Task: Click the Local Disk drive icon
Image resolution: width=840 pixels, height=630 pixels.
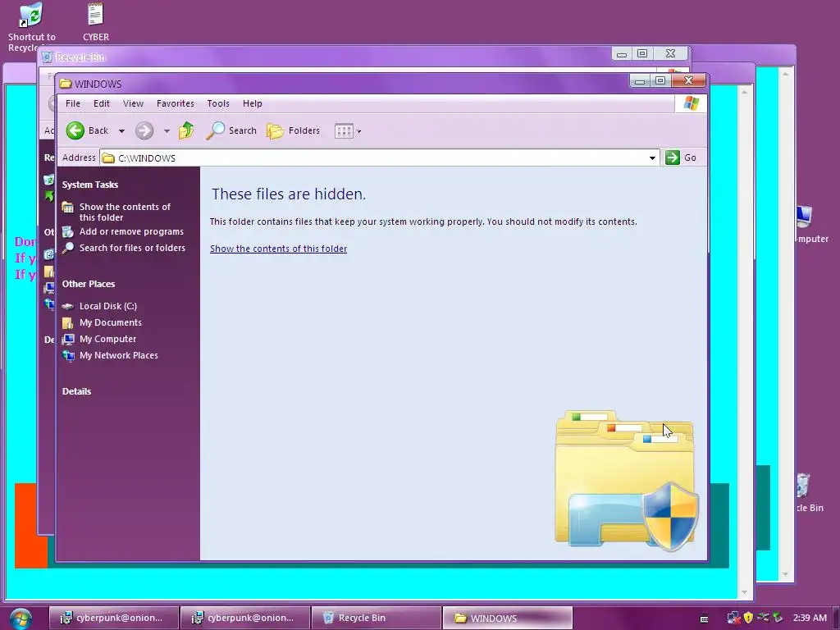Action: pyautogui.click(x=67, y=306)
